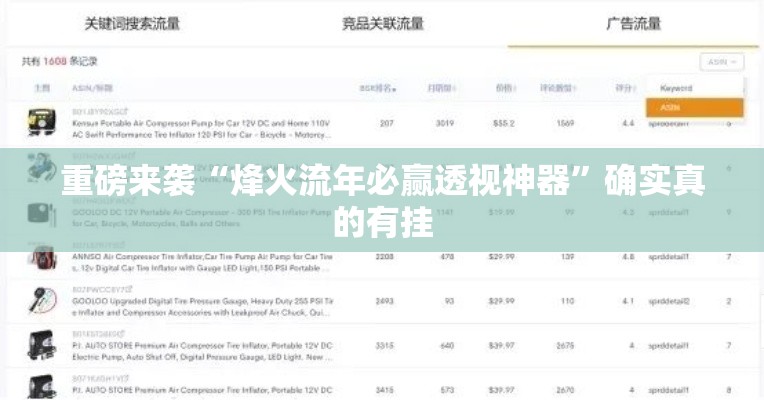
Task: Click sprddetail2 in the GOOLOO gauge row
Action: [668, 302]
